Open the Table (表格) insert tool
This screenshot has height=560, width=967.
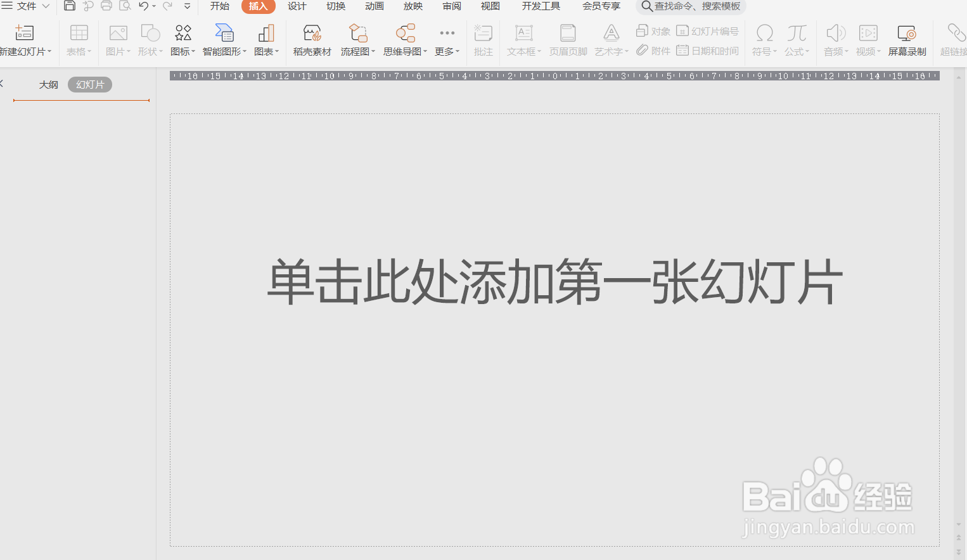[x=79, y=41]
